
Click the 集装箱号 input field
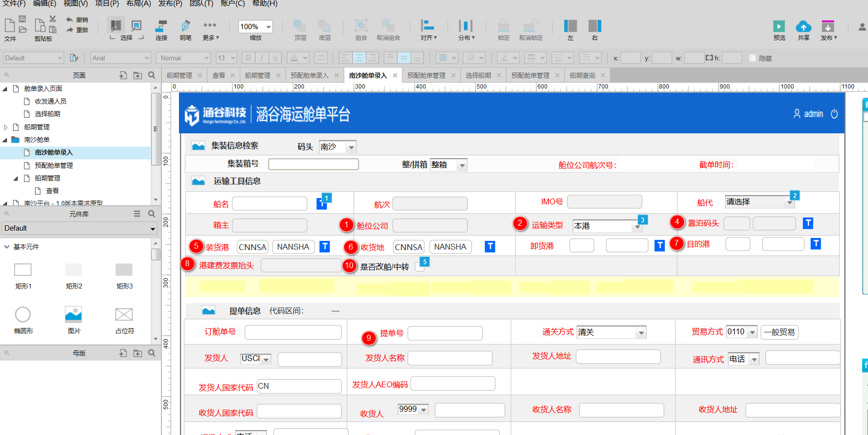pos(314,164)
